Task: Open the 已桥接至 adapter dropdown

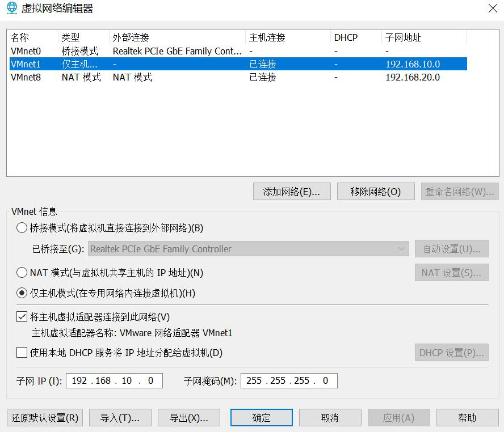Action: click(249, 249)
